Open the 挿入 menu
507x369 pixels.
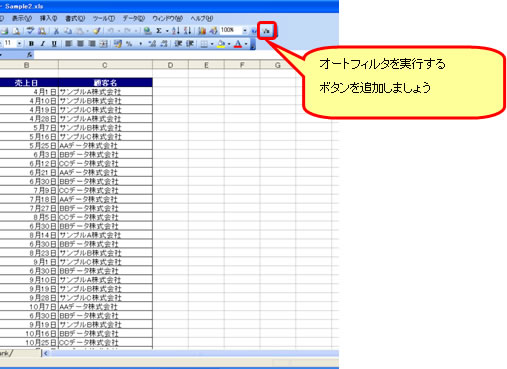tap(48, 18)
